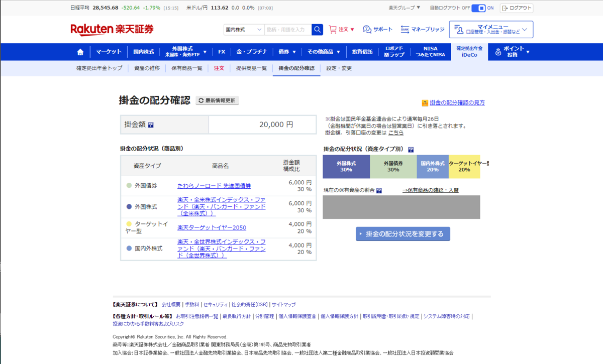
Task: Click 最新情報更新 refresh button
Action: point(217,100)
